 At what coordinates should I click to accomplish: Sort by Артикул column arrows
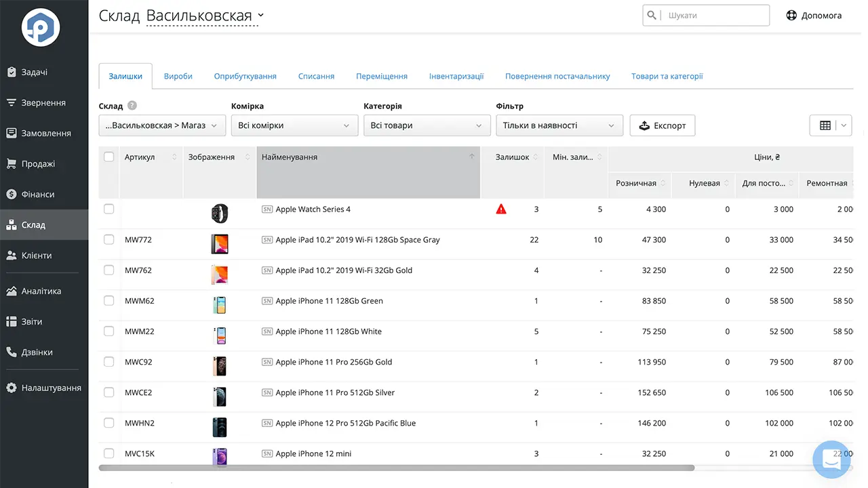point(174,157)
